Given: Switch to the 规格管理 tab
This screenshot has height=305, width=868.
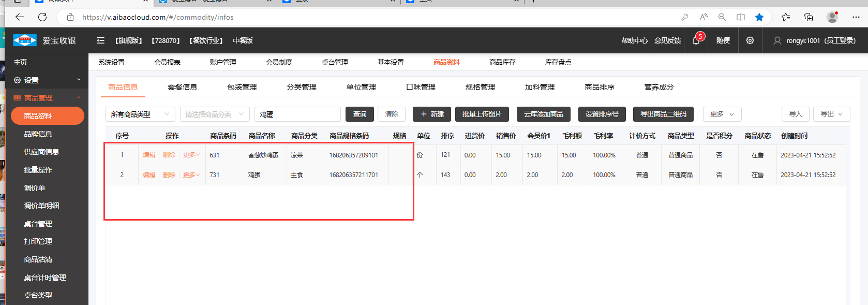Looking at the screenshot, I should click(480, 87).
